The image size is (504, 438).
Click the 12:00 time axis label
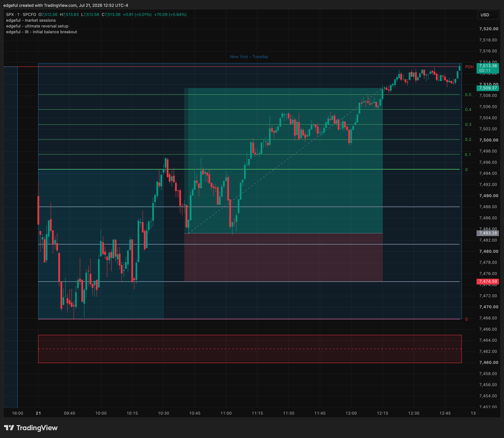(351, 413)
